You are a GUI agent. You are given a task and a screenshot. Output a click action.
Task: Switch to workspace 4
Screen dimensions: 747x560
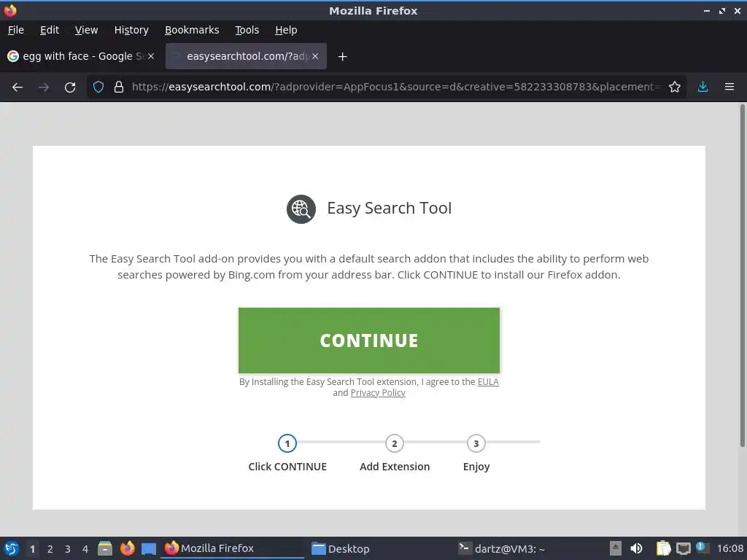click(85, 549)
